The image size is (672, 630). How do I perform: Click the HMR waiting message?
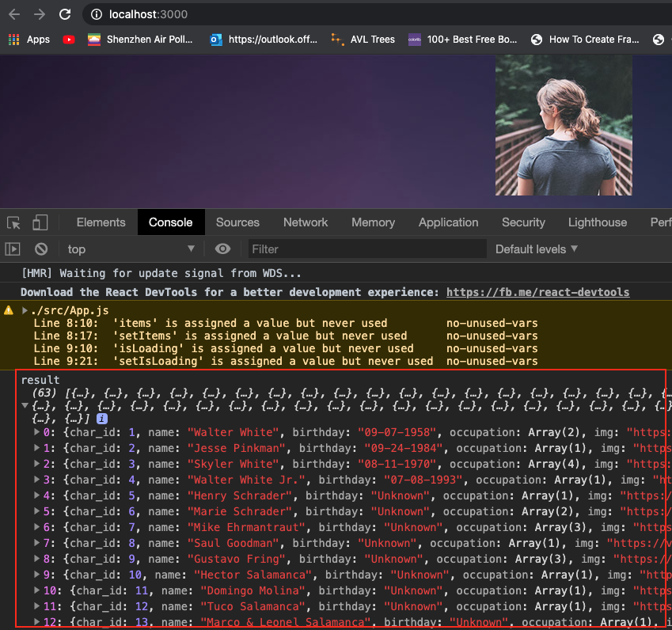point(161,273)
